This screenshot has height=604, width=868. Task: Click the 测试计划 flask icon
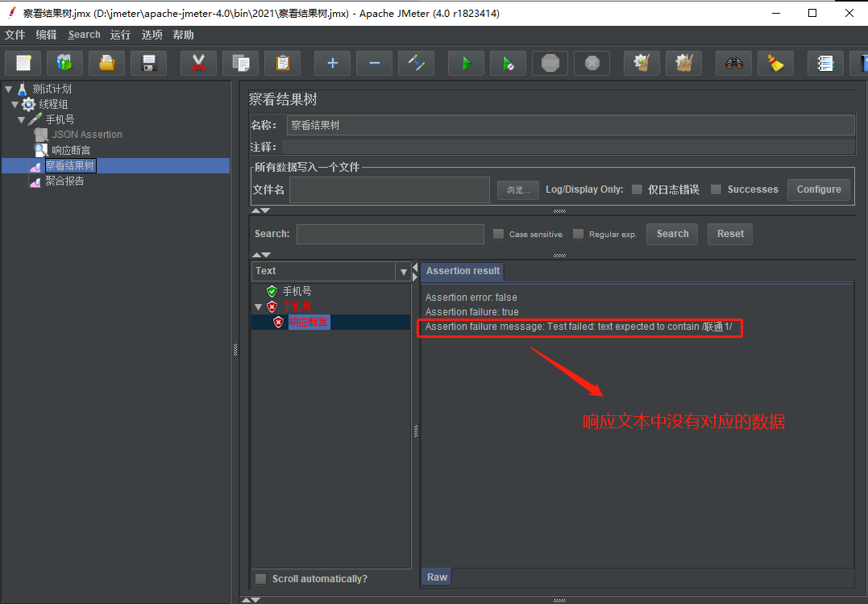tap(22, 89)
